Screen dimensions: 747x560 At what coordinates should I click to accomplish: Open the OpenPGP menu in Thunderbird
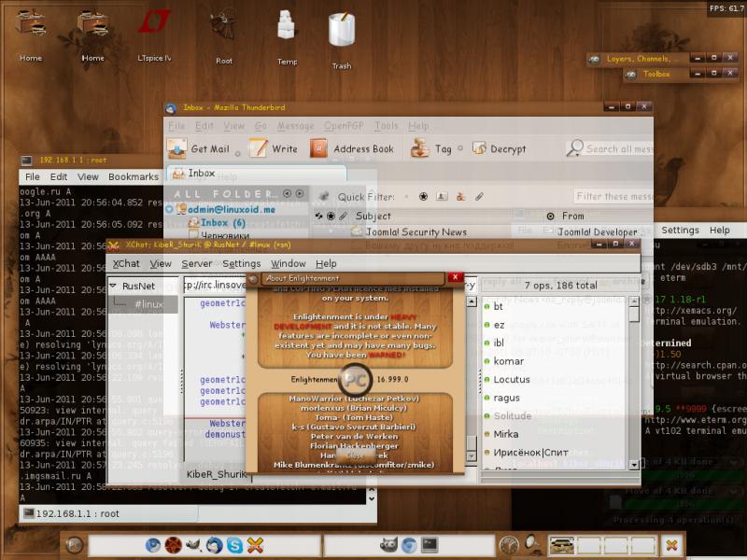coord(344,126)
